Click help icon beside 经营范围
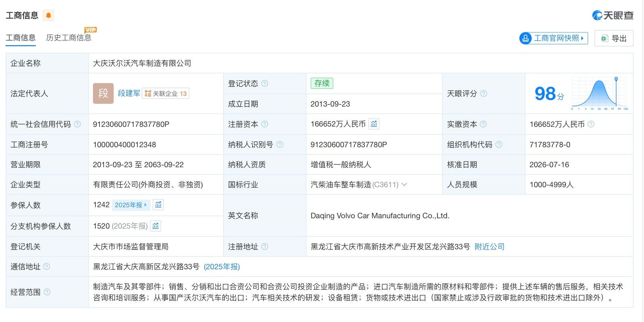644x322 pixels. coord(47,292)
